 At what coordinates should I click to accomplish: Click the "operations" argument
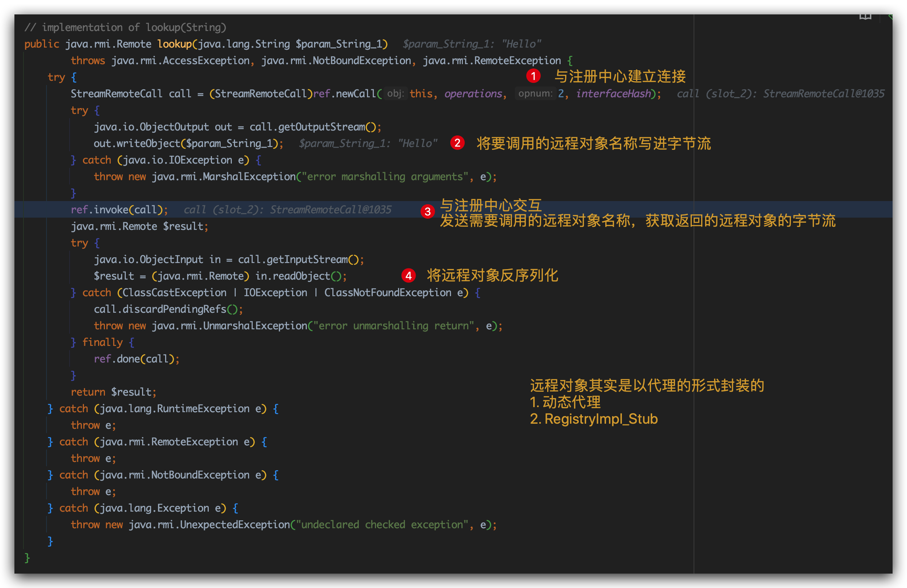pyautogui.click(x=473, y=94)
